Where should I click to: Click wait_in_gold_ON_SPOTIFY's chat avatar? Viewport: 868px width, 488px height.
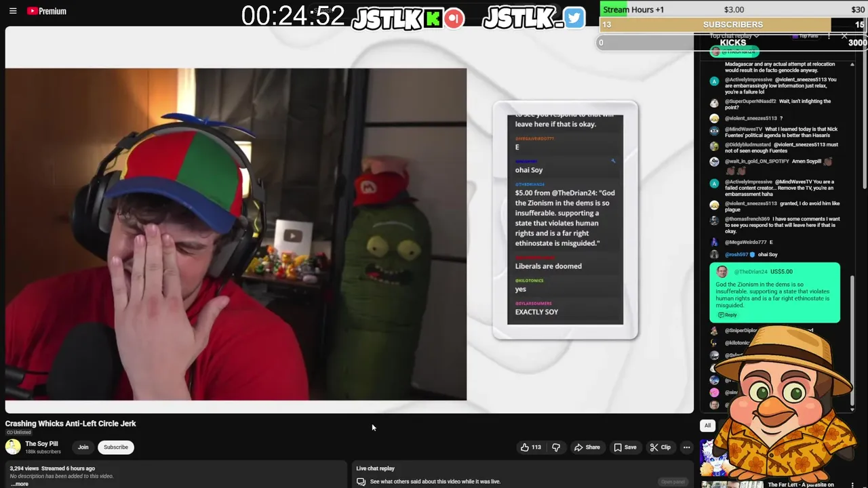pyautogui.click(x=714, y=162)
